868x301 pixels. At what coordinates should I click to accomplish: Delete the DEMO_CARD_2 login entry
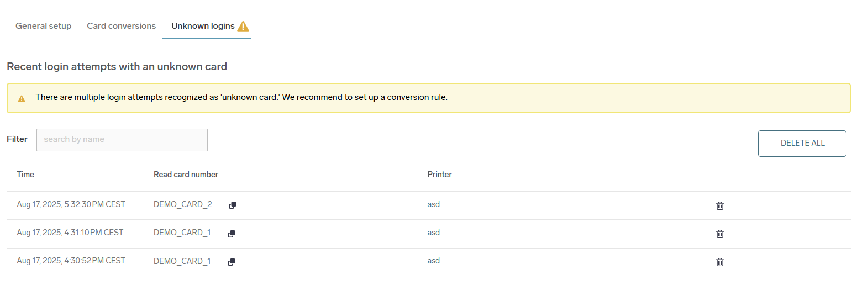720,205
